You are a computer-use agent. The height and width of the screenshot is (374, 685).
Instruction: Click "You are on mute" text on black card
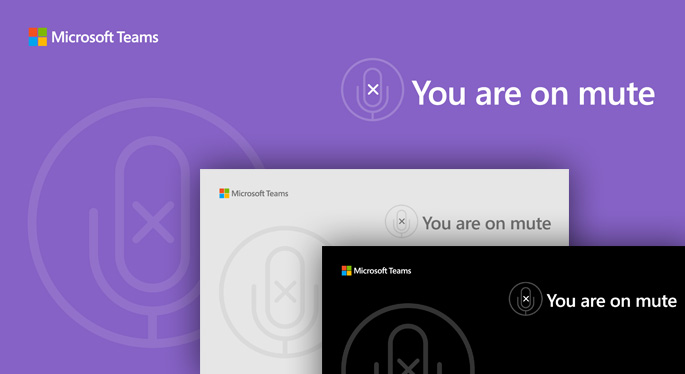point(612,301)
